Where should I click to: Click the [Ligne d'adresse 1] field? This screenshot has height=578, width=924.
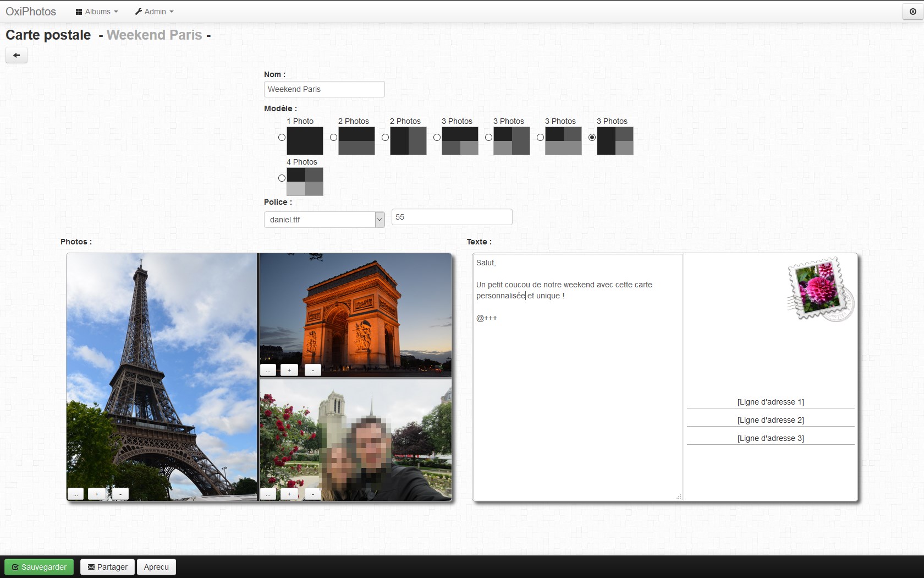[771, 402]
